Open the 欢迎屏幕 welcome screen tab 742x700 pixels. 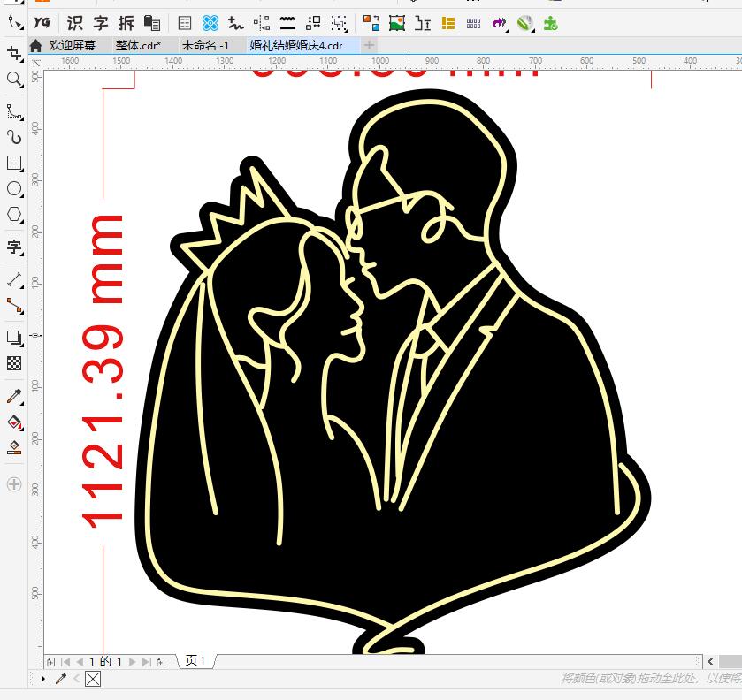click(x=72, y=45)
